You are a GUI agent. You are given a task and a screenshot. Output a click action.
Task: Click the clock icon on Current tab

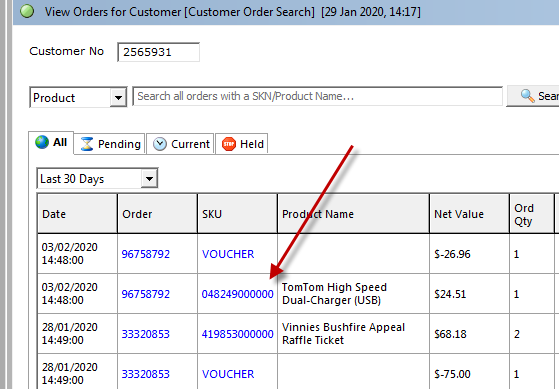(x=160, y=144)
